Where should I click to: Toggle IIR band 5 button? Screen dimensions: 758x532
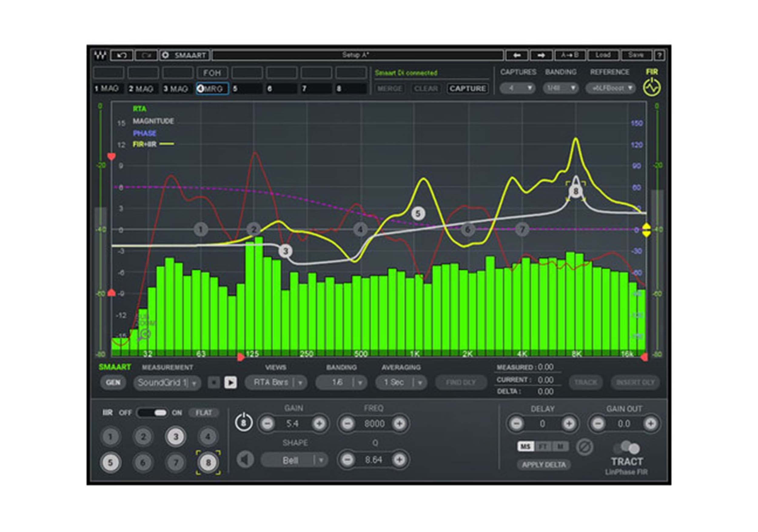111,463
